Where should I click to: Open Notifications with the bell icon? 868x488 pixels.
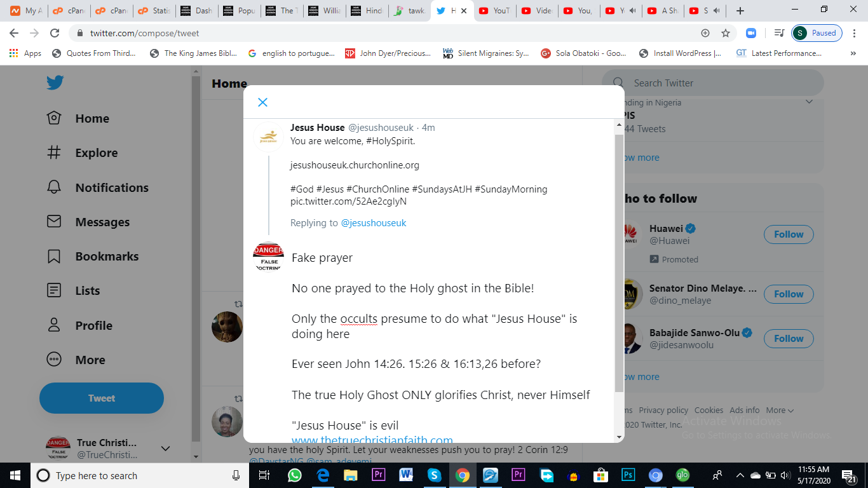click(55, 187)
